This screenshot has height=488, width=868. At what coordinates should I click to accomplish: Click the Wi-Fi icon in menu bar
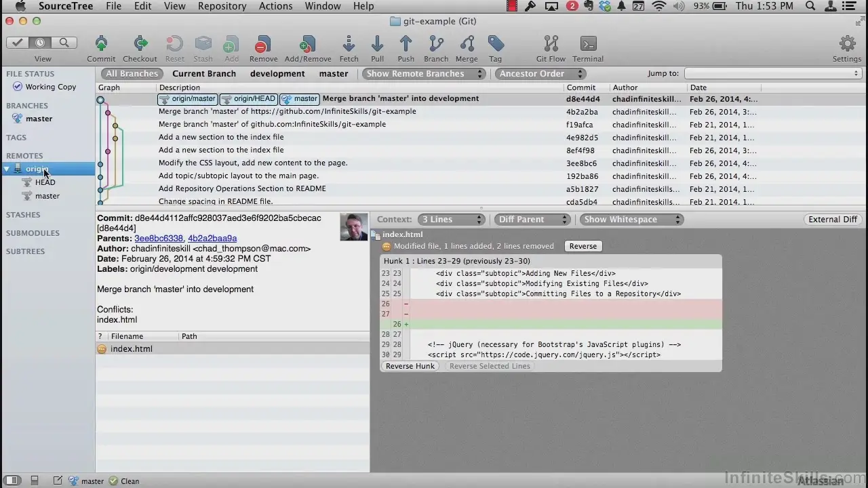click(658, 6)
